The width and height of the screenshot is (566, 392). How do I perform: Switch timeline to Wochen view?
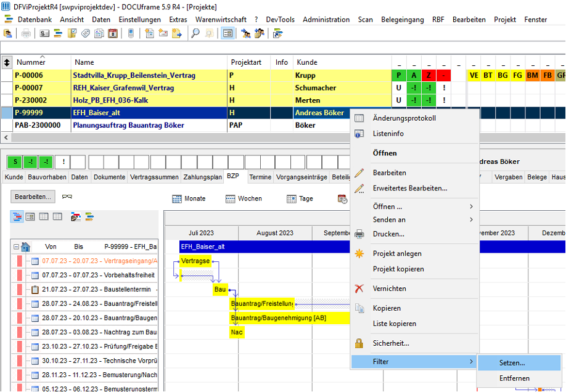click(244, 199)
